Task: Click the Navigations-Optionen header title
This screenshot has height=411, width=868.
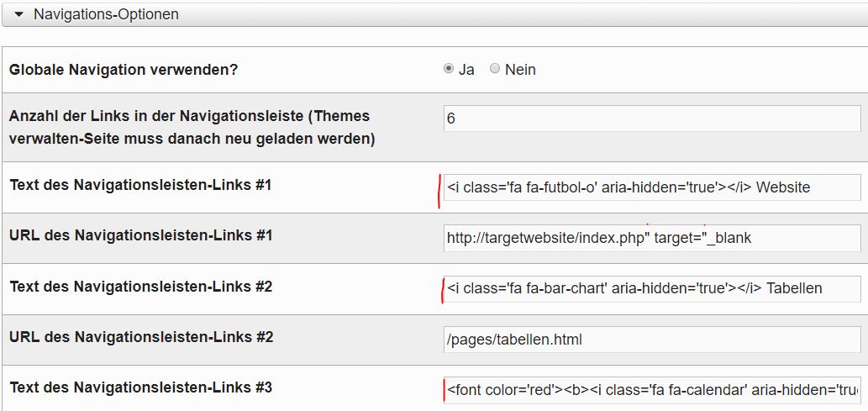Action: [106, 14]
